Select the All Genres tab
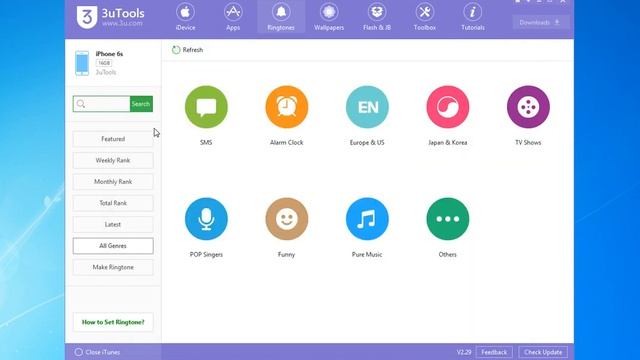This screenshot has width=640, height=360. pos(113,246)
